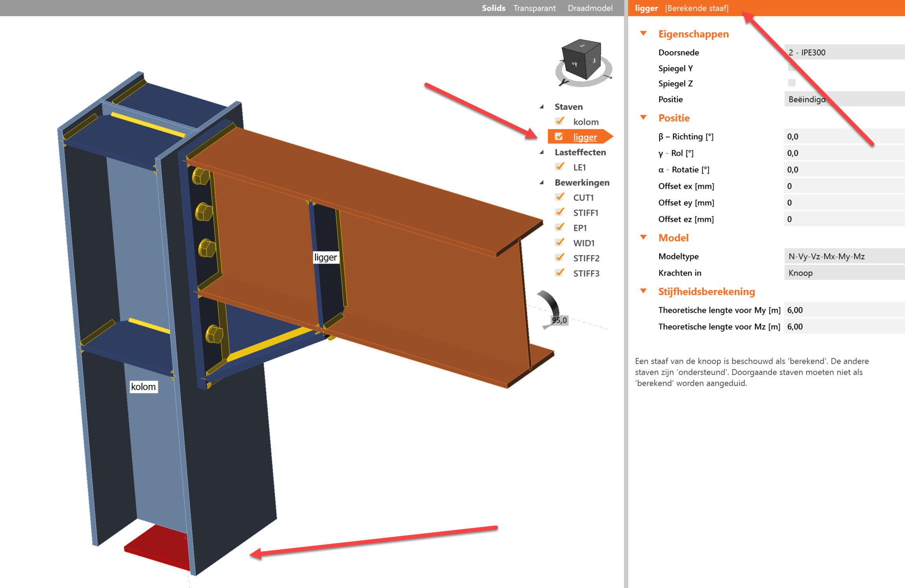Select the LE1 load effect item
The width and height of the screenshot is (905, 588).
click(x=579, y=167)
